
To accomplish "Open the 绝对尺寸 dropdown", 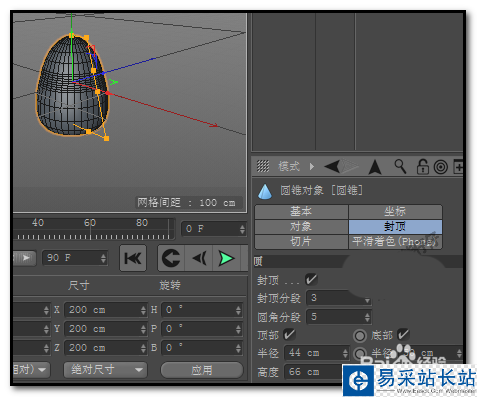I will click(105, 370).
